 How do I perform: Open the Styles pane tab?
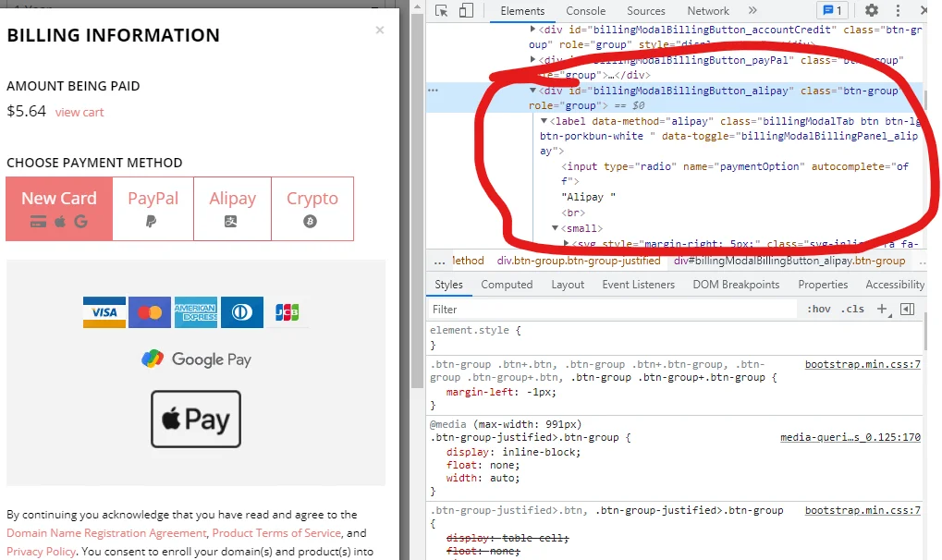[x=448, y=285]
